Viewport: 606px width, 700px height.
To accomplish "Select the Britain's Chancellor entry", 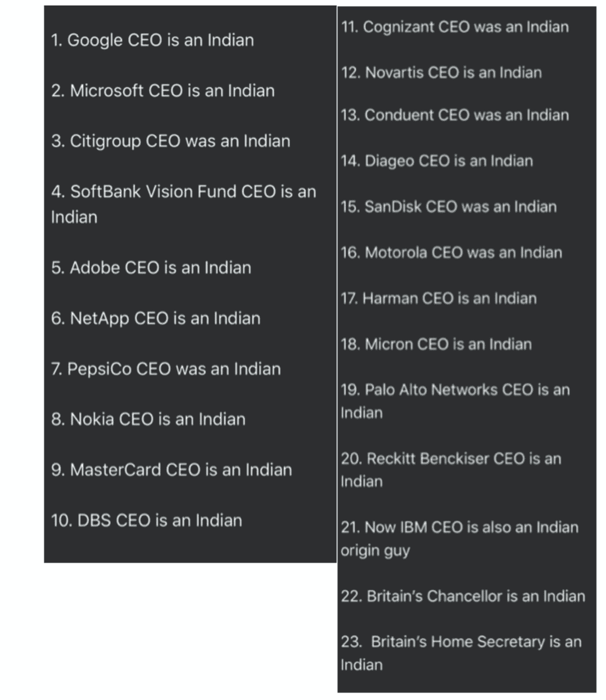I will 463,596.
